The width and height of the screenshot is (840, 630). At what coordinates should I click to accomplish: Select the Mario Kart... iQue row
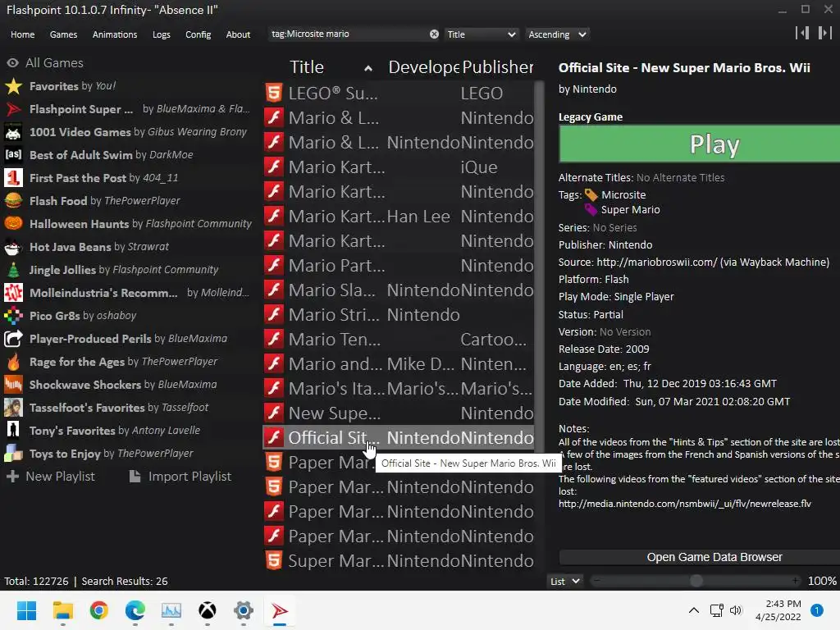[x=399, y=167]
